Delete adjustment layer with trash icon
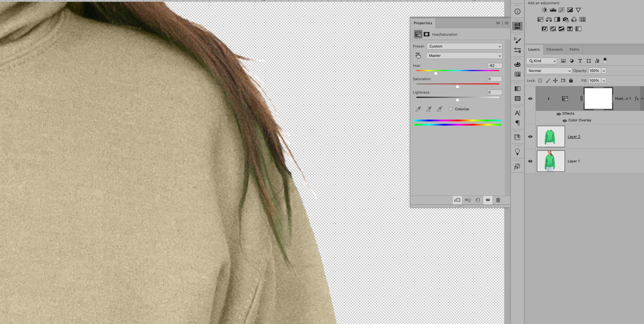Screen dimensions: 644x324 [498, 200]
